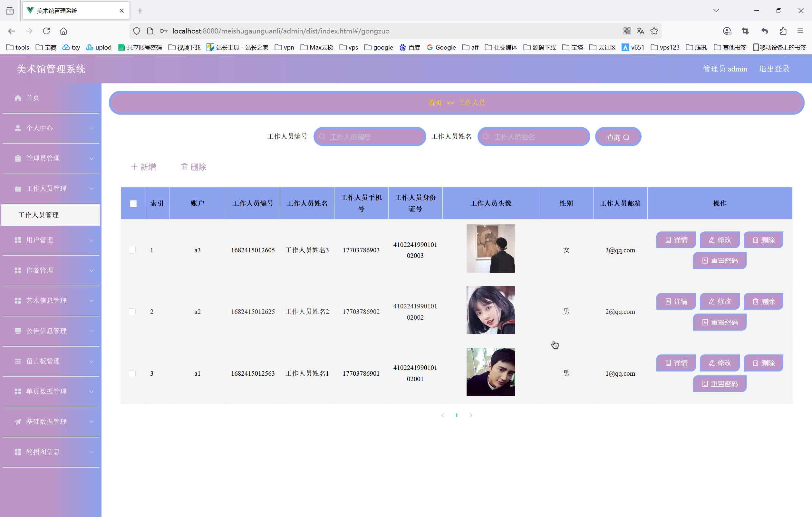Expand the 用户管理 sidebar menu
This screenshot has height=517, width=812.
[51, 240]
